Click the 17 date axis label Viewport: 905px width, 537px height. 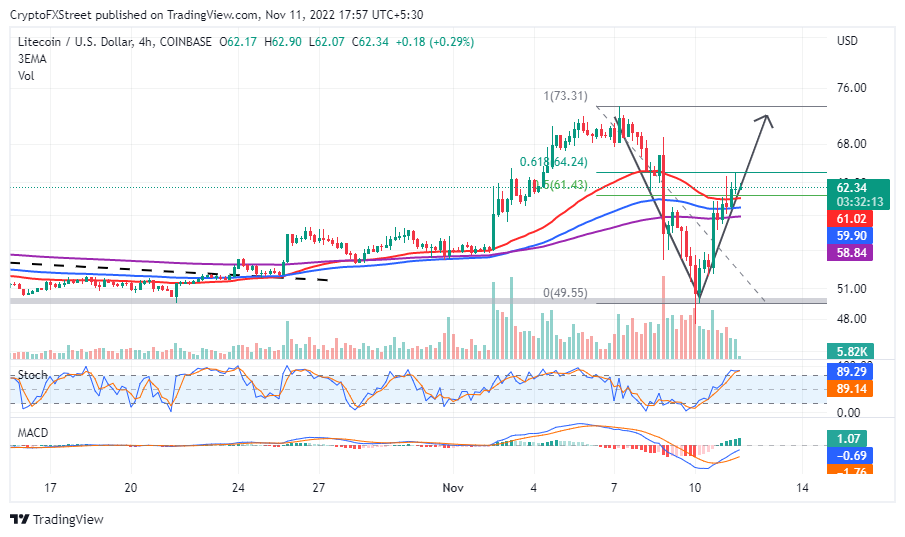50,488
